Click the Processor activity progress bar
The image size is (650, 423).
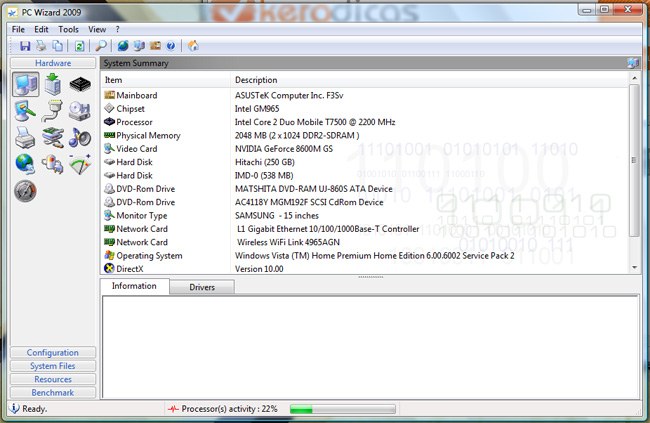(342, 409)
